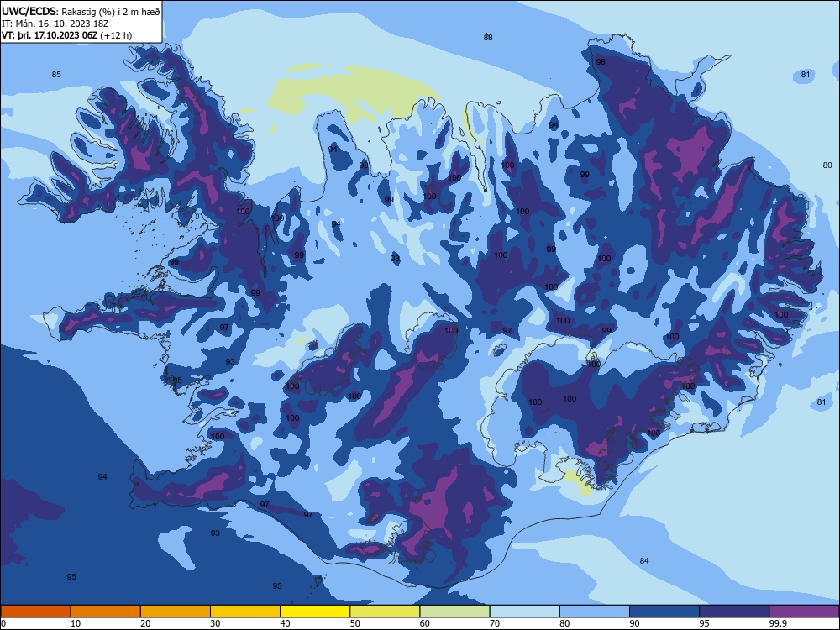The width and height of the screenshot is (840, 630).
Task: Click the 50 legend label
Action: tap(354, 623)
